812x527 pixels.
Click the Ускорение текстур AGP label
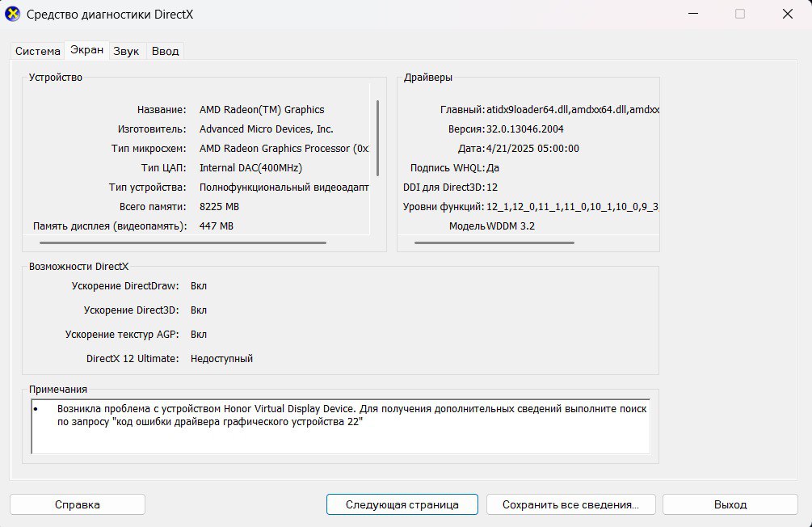tap(122, 335)
